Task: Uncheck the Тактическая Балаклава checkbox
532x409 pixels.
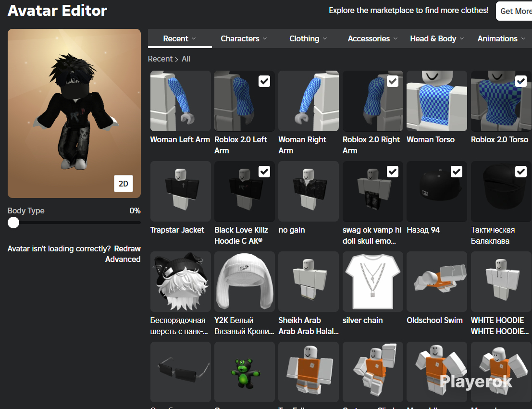Action: tap(521, 172)
